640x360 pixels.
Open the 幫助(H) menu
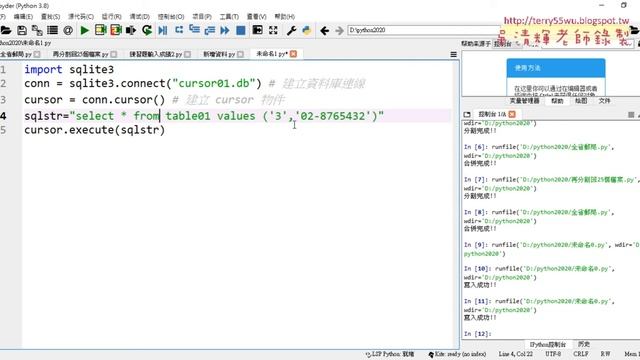[284, 16]
